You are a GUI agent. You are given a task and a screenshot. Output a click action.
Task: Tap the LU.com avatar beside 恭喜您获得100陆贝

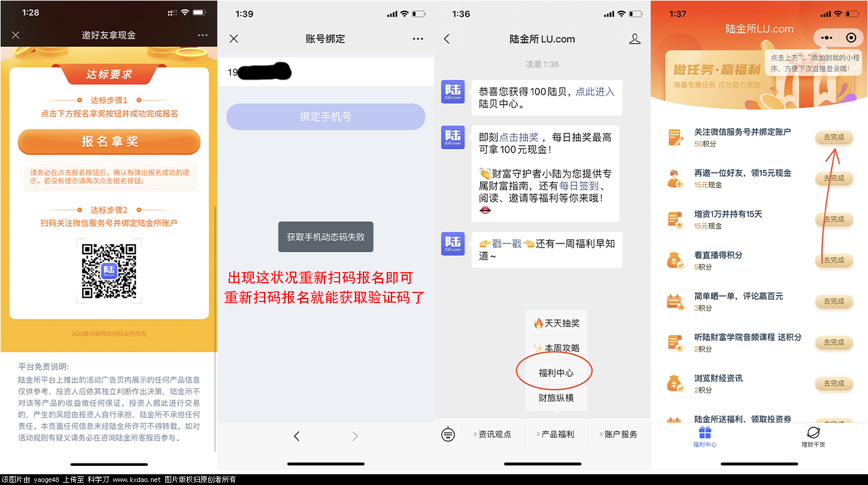[453, 91]
